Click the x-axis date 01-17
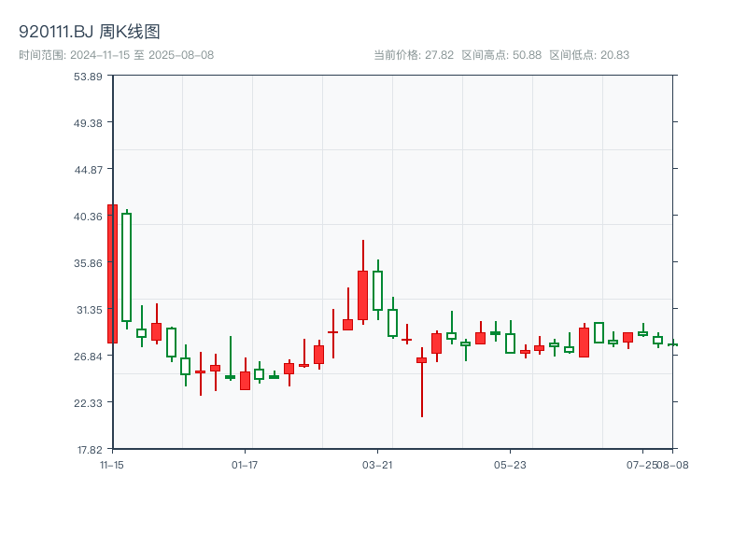The height and width of the screenshot is (560, 747). click(x=245, y=465)
